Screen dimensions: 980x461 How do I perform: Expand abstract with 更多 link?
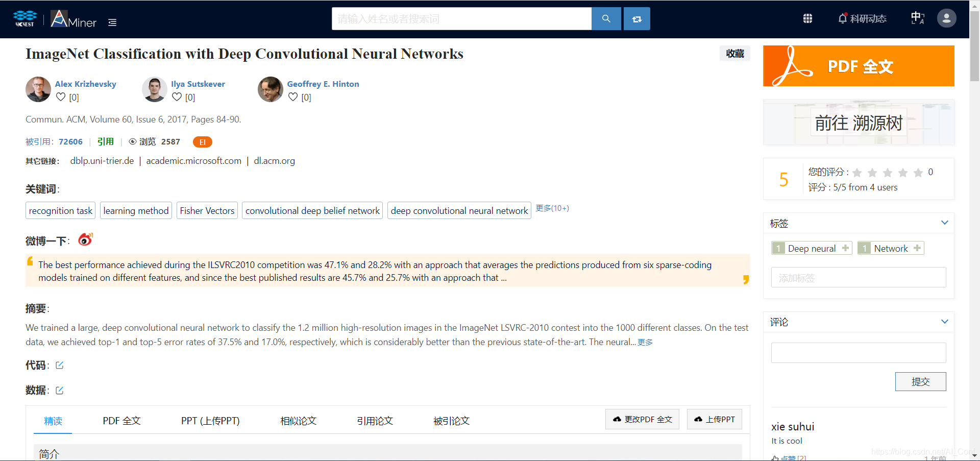point(645,342)
